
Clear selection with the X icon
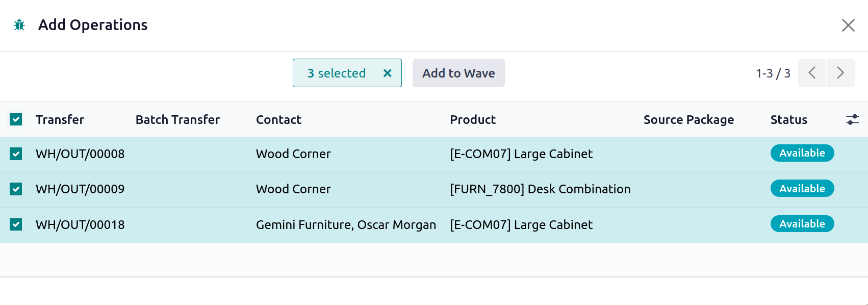tap(388, 73)
